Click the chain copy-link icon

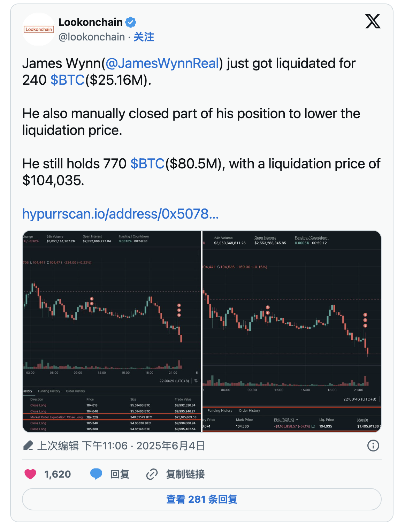pyautogui.click(x=152, y=474)
